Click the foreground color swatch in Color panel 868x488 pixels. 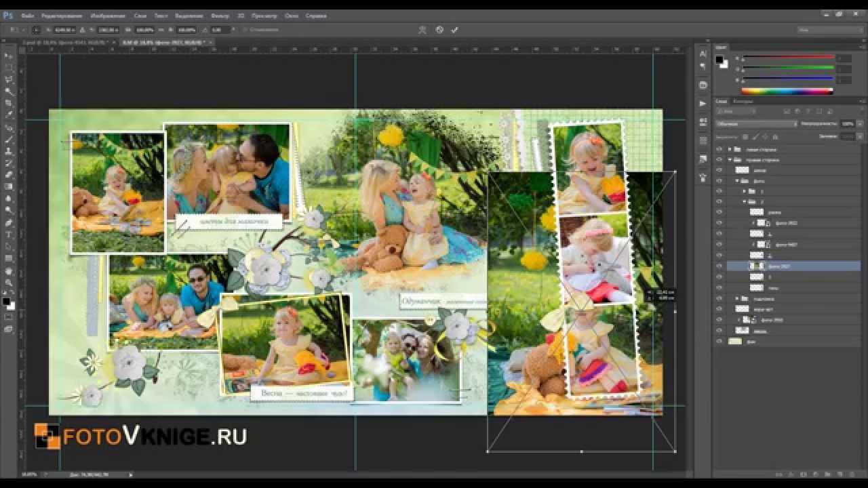point(719,60)
